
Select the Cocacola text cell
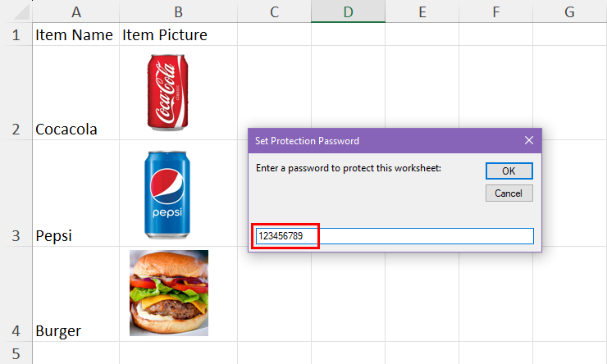click(75, 93)
